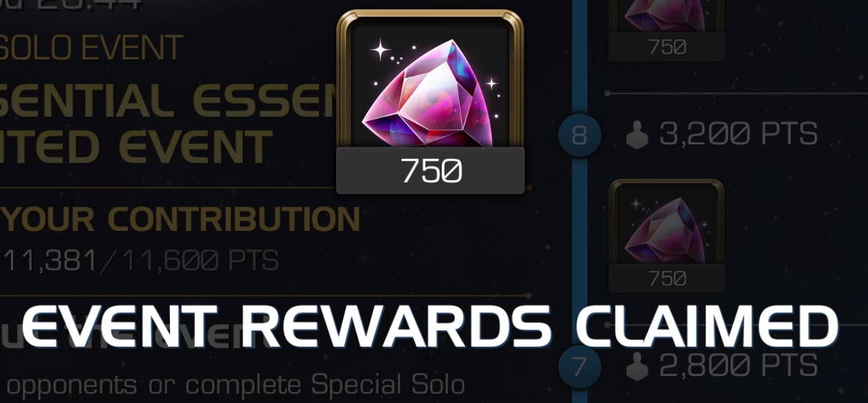
Task: Click the 750 quantity label under the large crystal
Action: click(430, 171)
